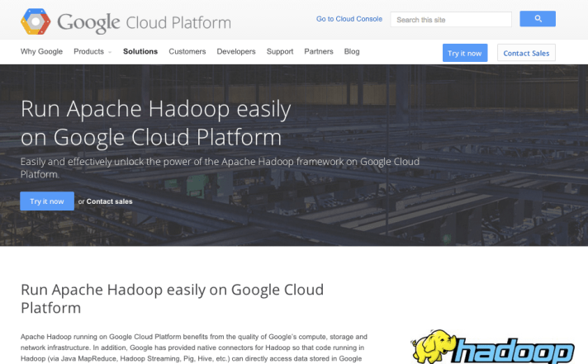Click the hero banner Try it now button
This screenshot has width=588, height=364.
coord(47,201)
